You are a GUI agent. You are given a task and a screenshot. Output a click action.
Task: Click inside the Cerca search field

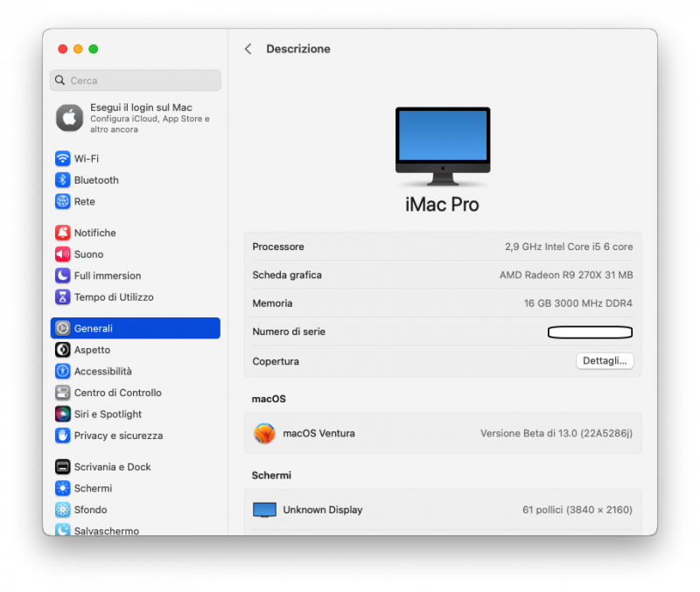pyautogui.click(x=135, y=80)
